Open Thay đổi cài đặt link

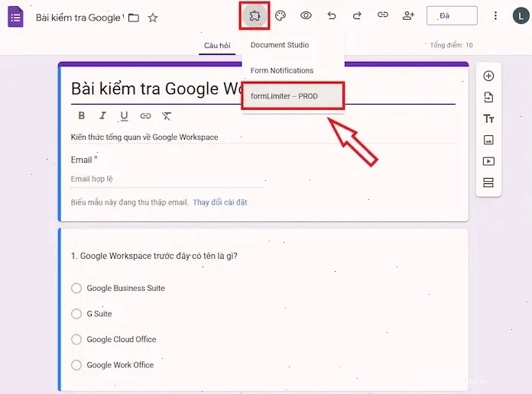coord(220,202)
